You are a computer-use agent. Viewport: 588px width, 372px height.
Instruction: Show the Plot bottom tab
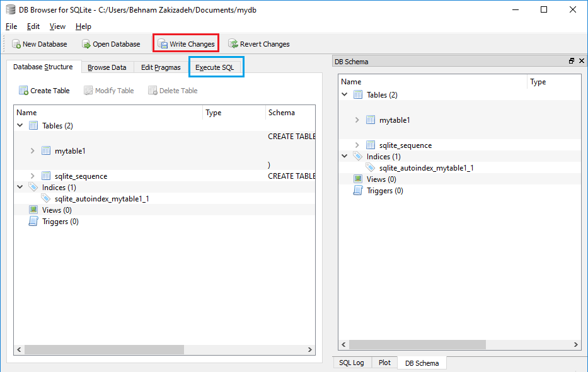click(x=384, y=363)
